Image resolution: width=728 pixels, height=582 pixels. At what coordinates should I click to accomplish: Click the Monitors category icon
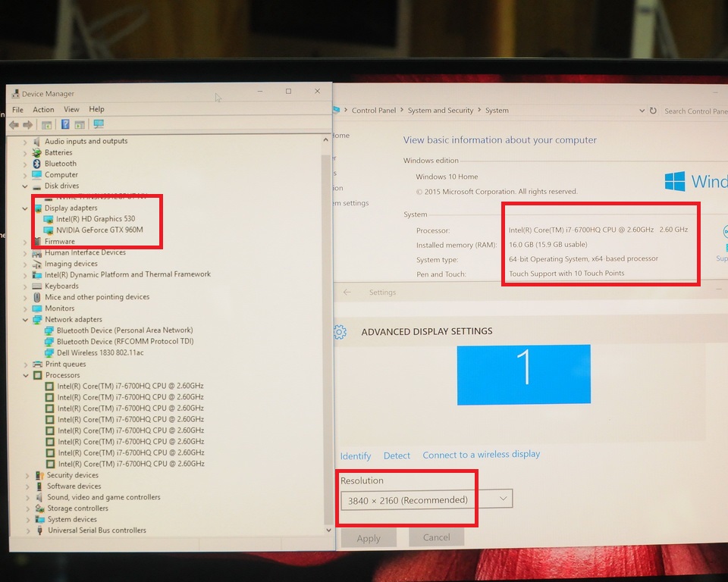(37, 308)
